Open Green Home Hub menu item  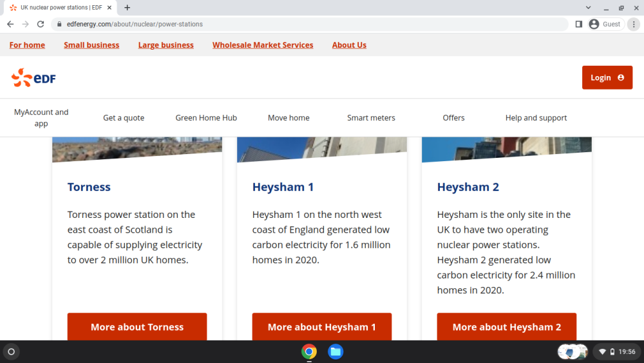[x=206, y=117]
